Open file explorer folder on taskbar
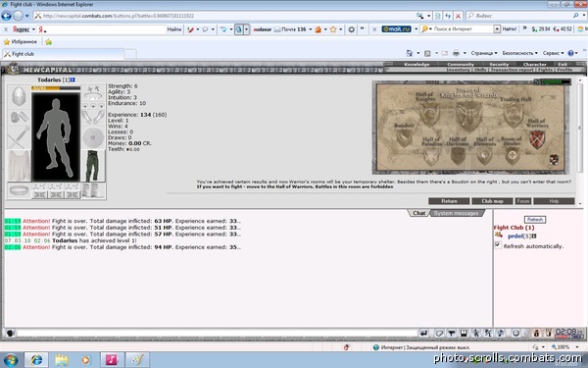Screen dimensions: 588x368 coord(62,360)
